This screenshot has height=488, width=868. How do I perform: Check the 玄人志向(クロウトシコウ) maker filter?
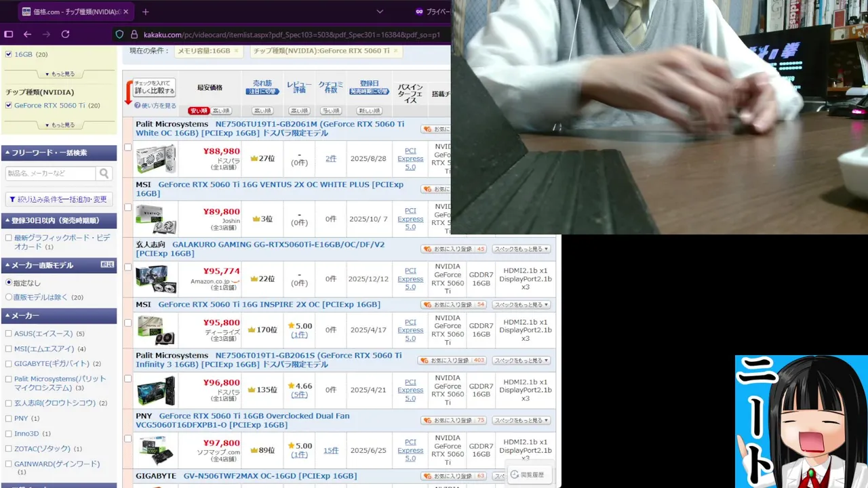coord(9,403)
